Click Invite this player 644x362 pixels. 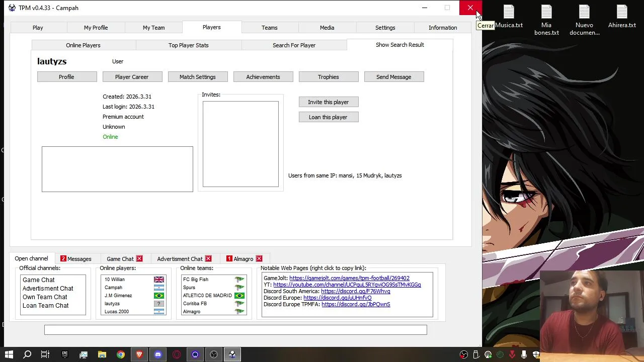[329, 102]
